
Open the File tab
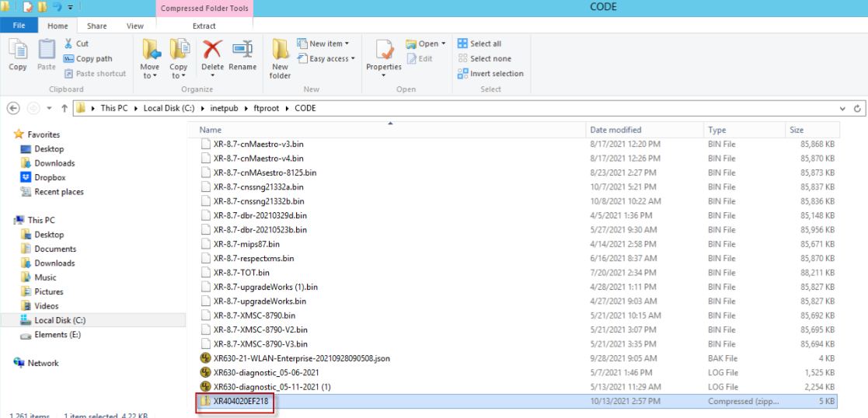19,26
